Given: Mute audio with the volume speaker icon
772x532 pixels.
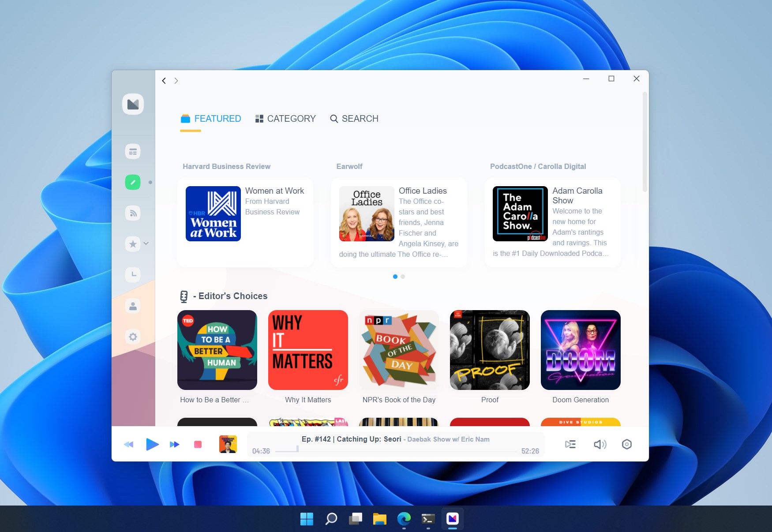Looking at the screenshot, I should click(600, 444).
